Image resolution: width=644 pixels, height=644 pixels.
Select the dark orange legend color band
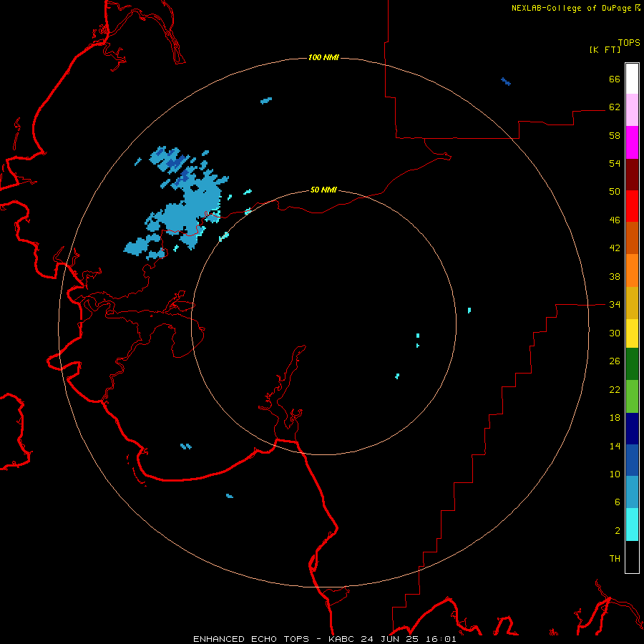632,238
